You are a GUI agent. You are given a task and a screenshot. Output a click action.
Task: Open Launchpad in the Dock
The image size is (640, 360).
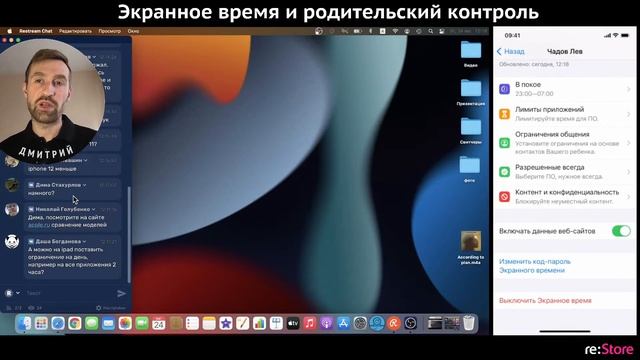point(41,324)
